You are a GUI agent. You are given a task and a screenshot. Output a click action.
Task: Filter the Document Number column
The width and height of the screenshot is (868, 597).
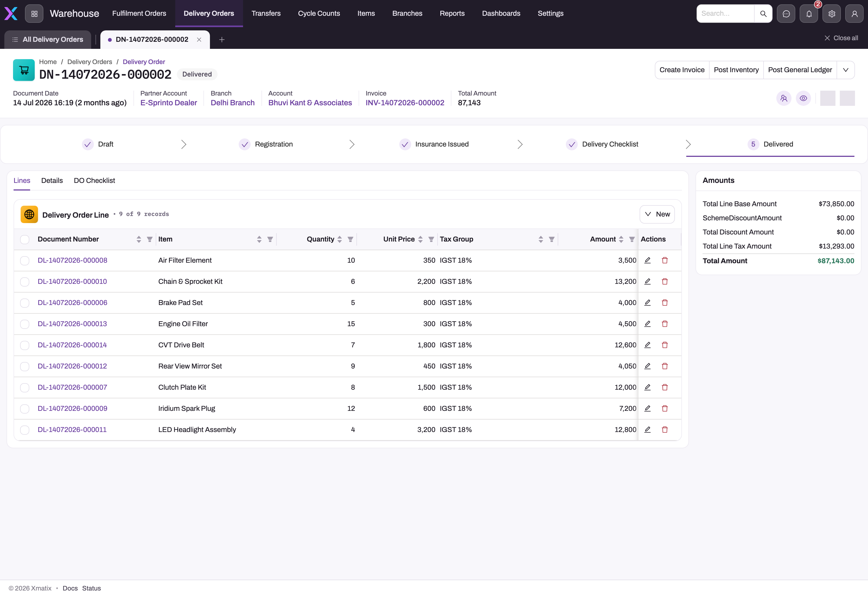tap(149, 239)
